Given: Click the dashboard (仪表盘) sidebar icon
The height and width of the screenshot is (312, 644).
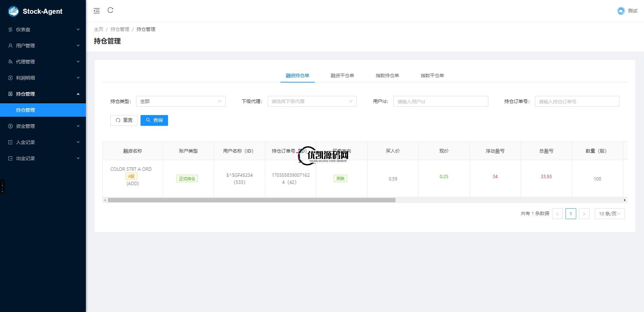Looking at the screenshot, I should (10, 30).
